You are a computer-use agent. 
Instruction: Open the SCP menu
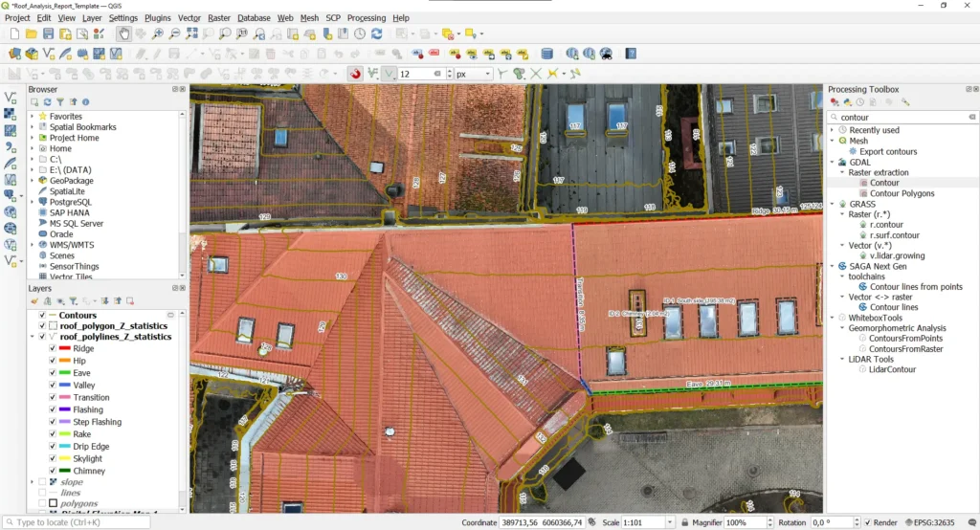(x=333, y=18)
